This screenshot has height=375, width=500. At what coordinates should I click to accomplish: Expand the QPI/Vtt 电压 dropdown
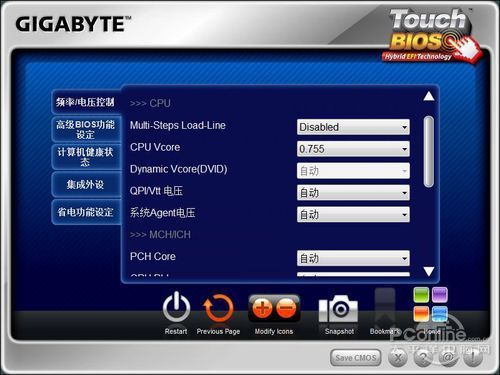(353, 192)
